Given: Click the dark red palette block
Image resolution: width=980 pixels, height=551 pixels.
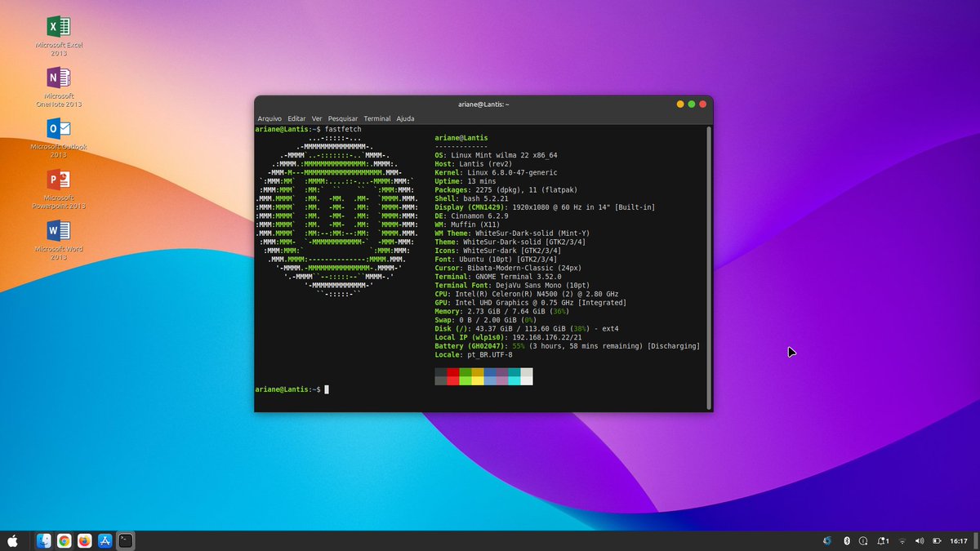Looking at the screenshot, I should [453, 372].
